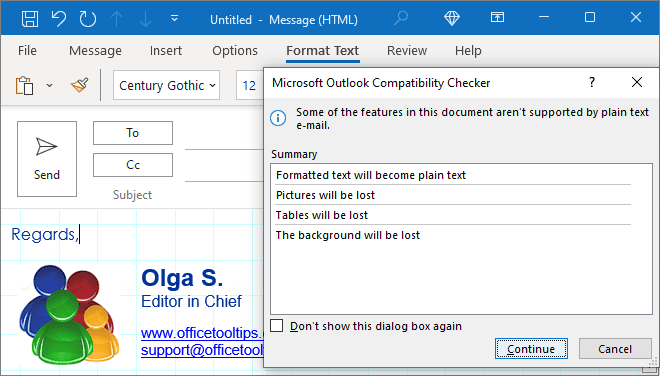Click the Previous Item up arrow

[117, 19]
